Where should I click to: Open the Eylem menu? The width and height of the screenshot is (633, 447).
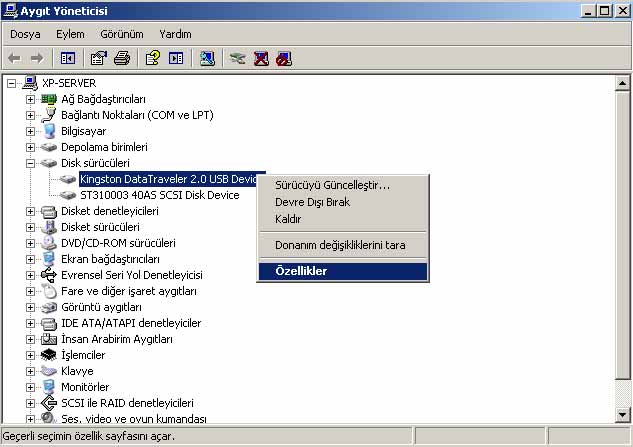70,34
